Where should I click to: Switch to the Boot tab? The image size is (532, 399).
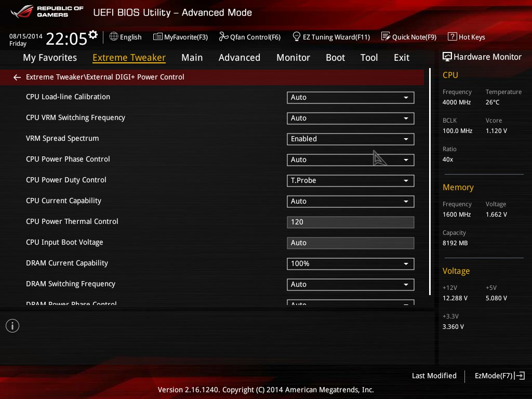pyautogui.click(x=335, y=58)
